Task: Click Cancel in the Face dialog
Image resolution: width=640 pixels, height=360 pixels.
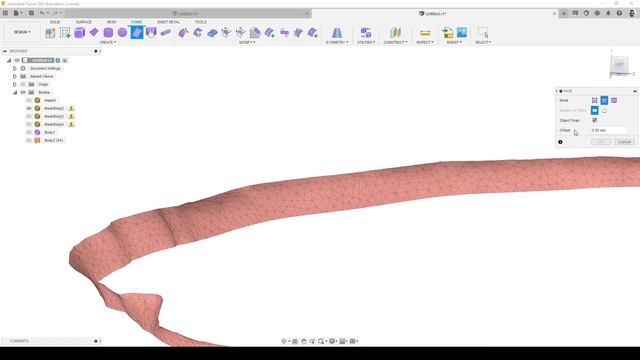Action: (x=624, y=142)
